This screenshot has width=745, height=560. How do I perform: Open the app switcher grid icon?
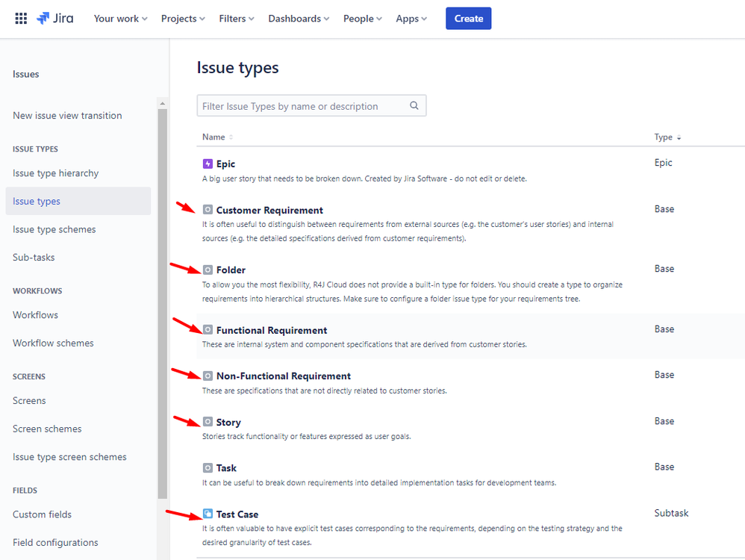point(21,19)
